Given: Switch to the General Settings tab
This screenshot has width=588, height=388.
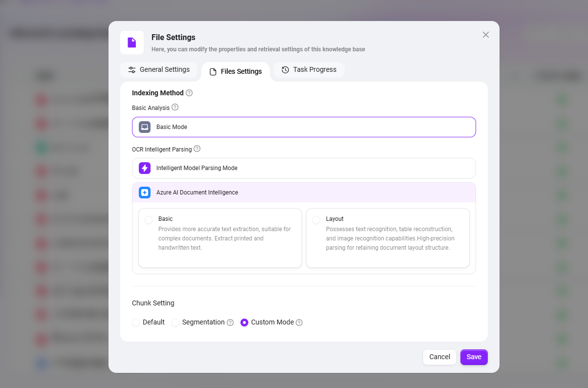Looking at the screenshot, I should point(159,70).
